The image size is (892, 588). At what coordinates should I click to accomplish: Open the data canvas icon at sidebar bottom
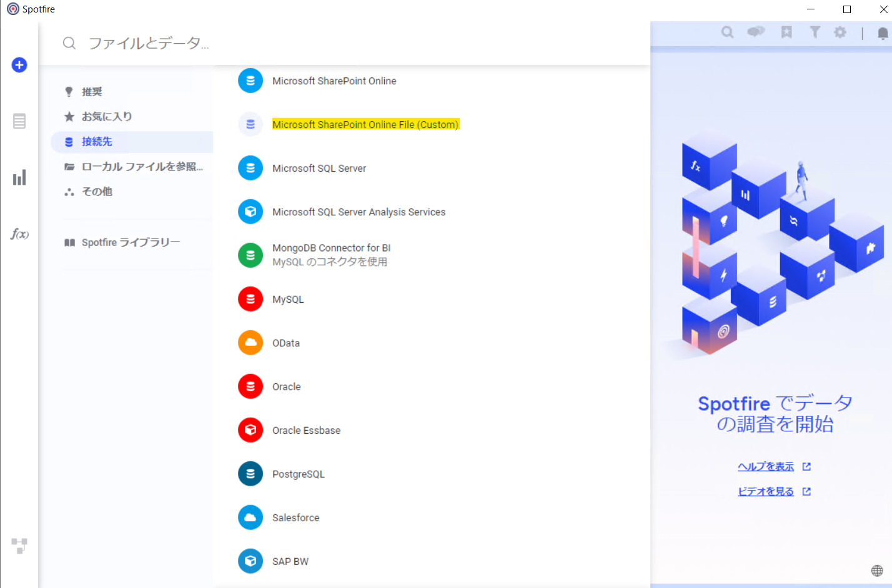pyautogui.click(x=19, y=546)
